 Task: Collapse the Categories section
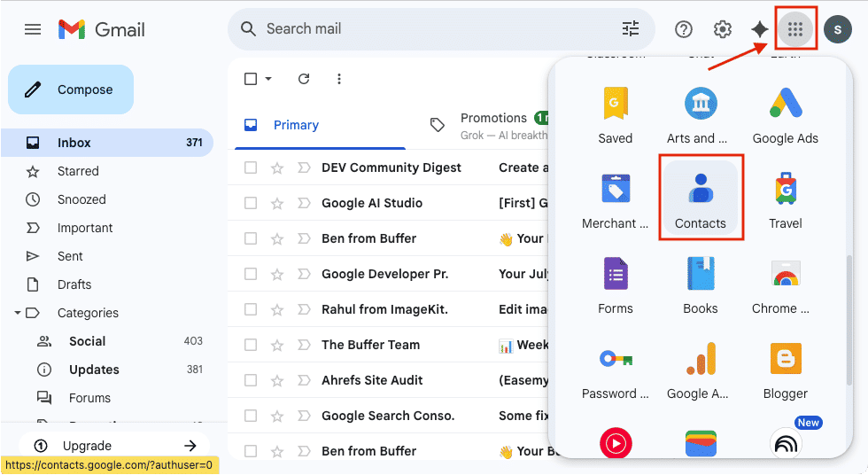coord(18,313)
